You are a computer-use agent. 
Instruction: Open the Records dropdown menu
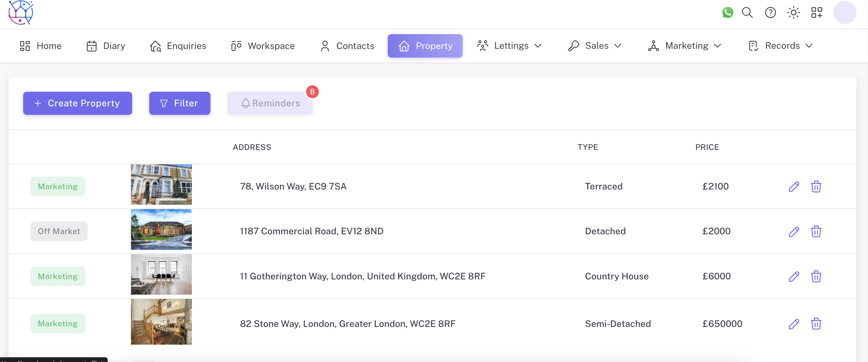(781, 46)
